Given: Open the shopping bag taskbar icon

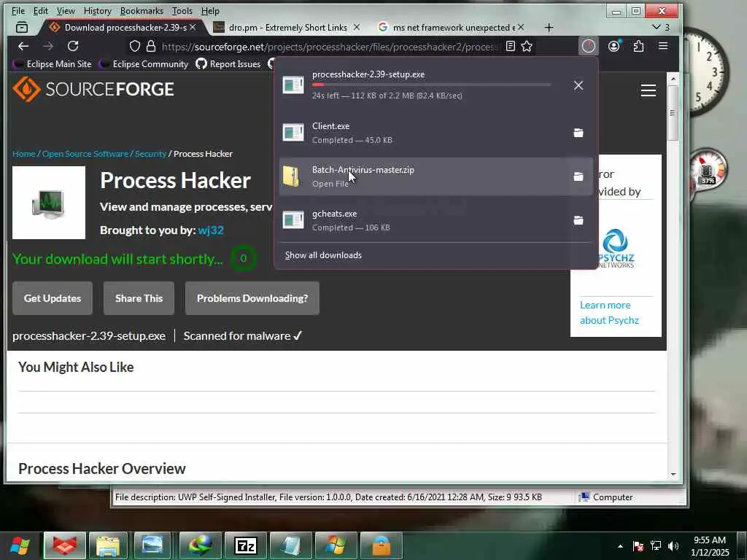Looking at the screenshot, I should pos(381,545).
